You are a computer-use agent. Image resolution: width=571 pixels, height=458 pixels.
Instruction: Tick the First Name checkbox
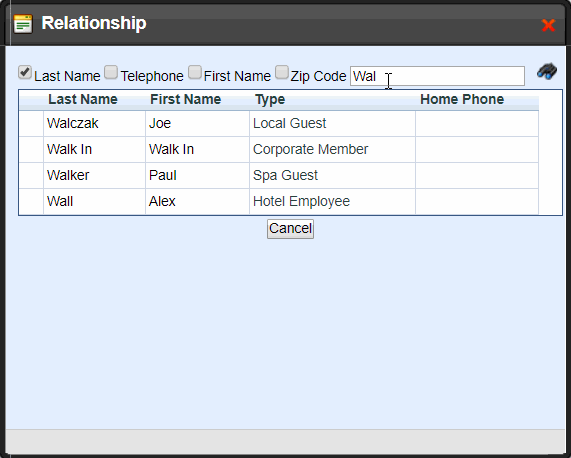tap(195, 72)
